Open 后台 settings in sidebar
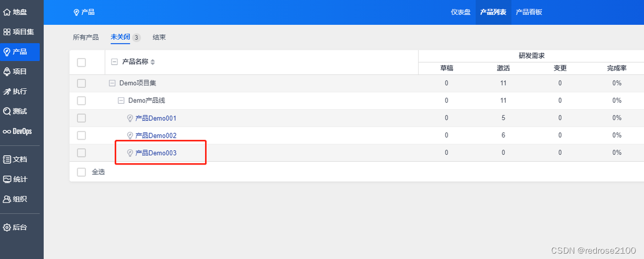Image resolution: width=644 pixels, height=259 pixels. click(x=15, y=227)
